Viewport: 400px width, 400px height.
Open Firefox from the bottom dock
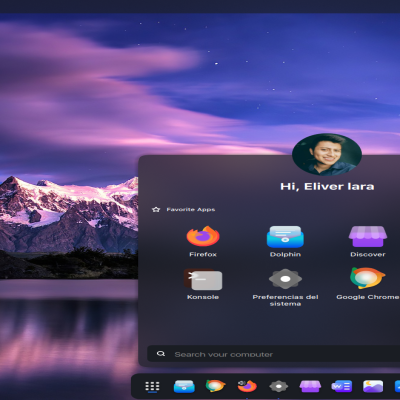[x=247, y=386]
